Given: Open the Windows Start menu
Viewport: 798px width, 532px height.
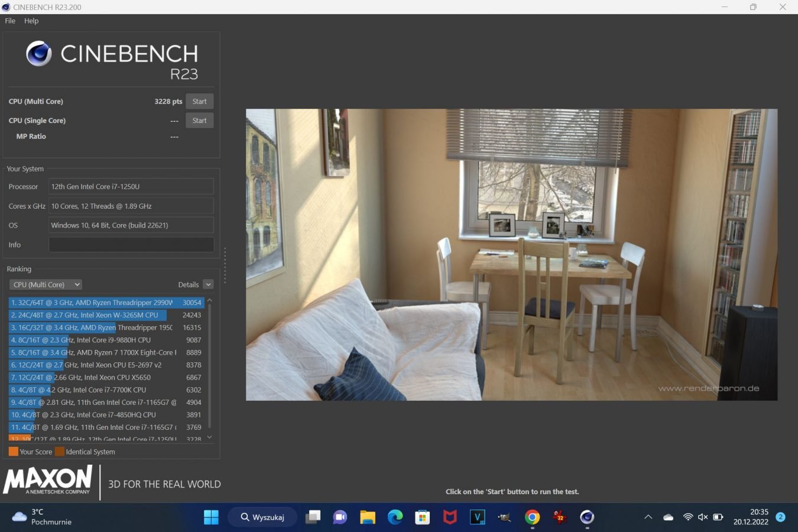Looking at the screenshot, I should [x=211, y=517].
